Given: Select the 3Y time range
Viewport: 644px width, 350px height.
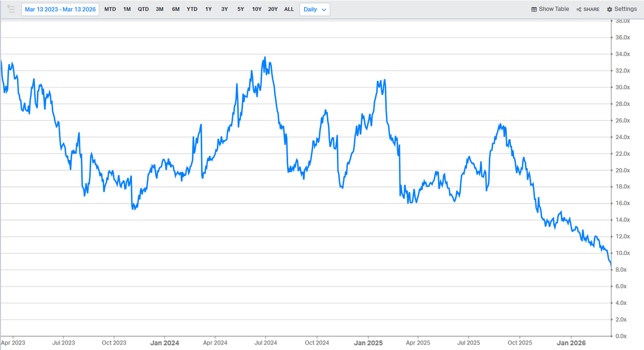Looking at the screenshot, I should [224, 9].
